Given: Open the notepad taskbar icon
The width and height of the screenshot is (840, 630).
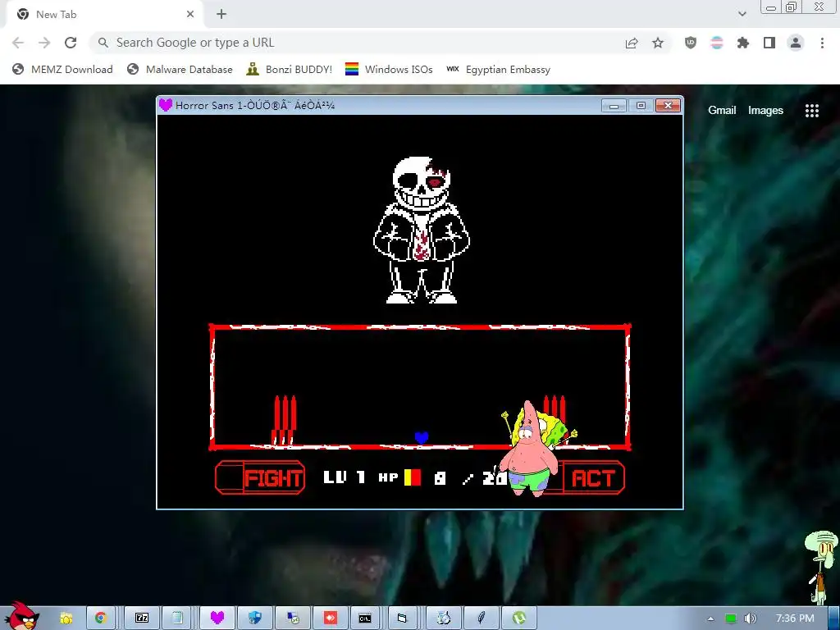Looking at the screenshot, I should [177, 619].
